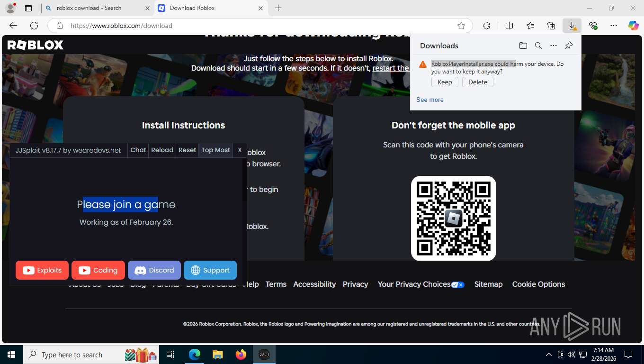
Task: Open downloads folder in Downloads panel
Action: 523,45
